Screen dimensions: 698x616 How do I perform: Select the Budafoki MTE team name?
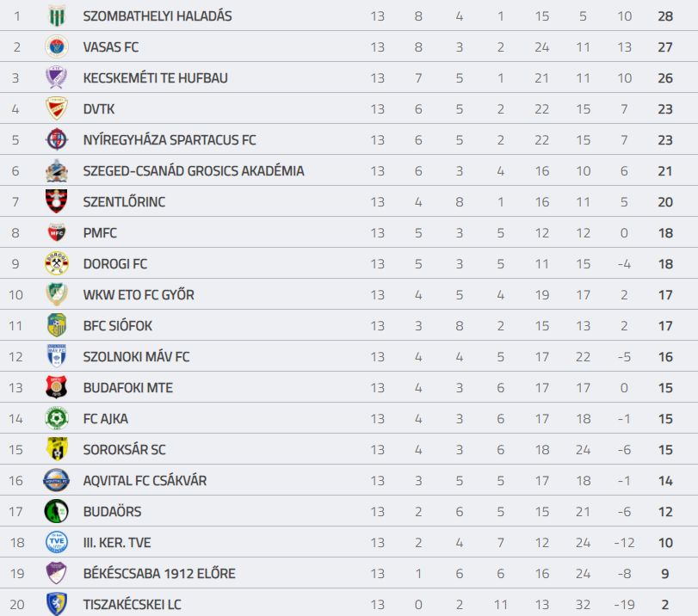point(127,388)
